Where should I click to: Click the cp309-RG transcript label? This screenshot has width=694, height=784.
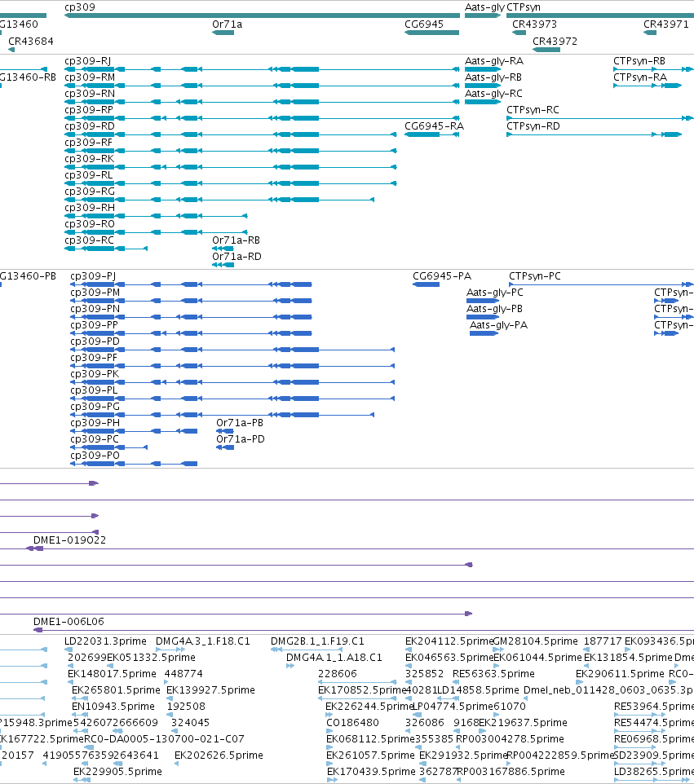(x=90, y=192)
